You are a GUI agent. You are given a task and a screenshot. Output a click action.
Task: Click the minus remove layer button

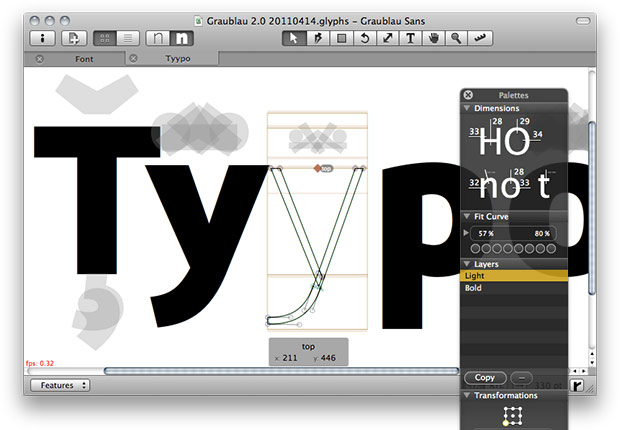coord(522,378)
